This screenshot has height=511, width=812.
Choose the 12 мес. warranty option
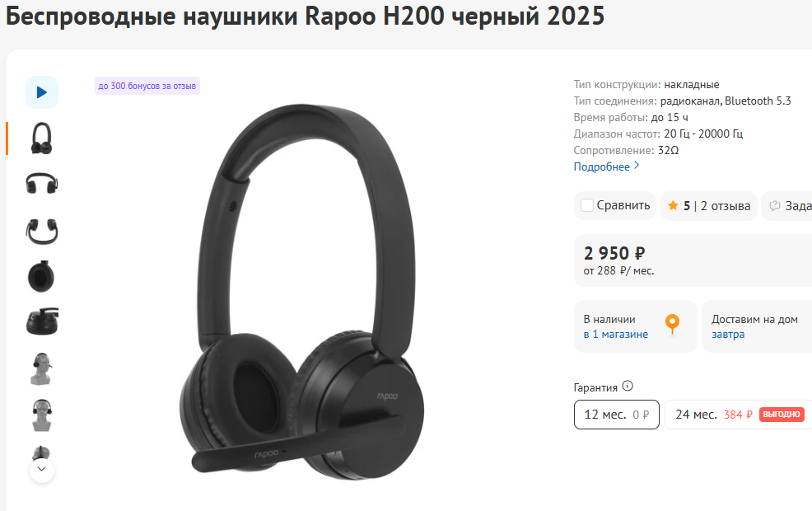pos(616,415)
